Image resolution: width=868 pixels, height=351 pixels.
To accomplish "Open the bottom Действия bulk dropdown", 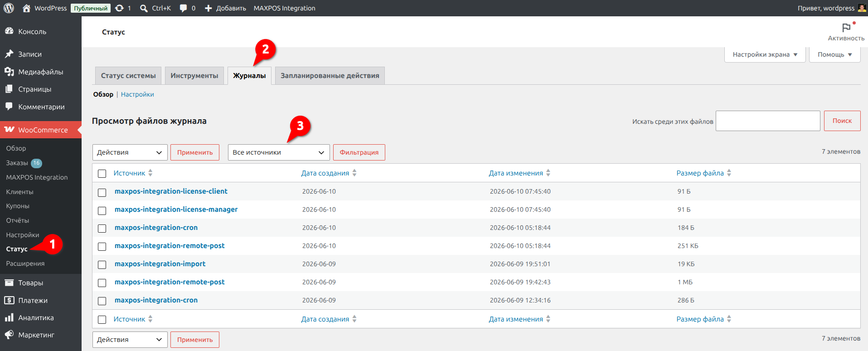I will (130, 340).
